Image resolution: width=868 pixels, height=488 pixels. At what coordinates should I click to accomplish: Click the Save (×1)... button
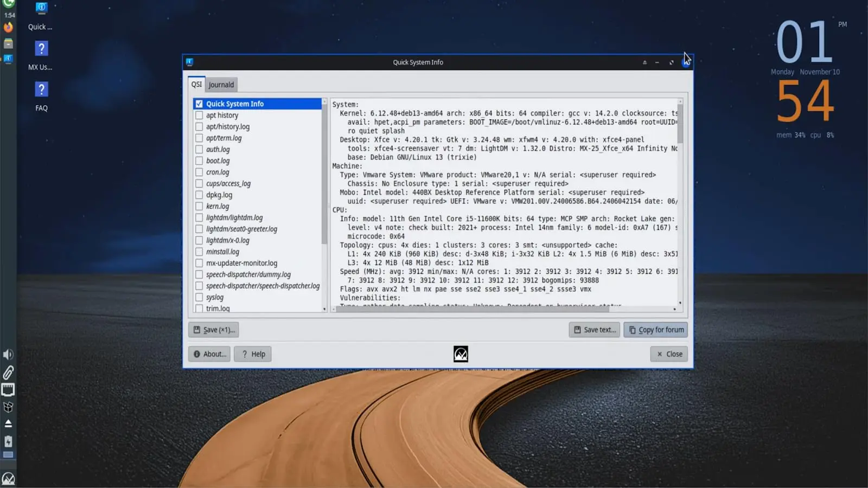[x=213, y=330]
